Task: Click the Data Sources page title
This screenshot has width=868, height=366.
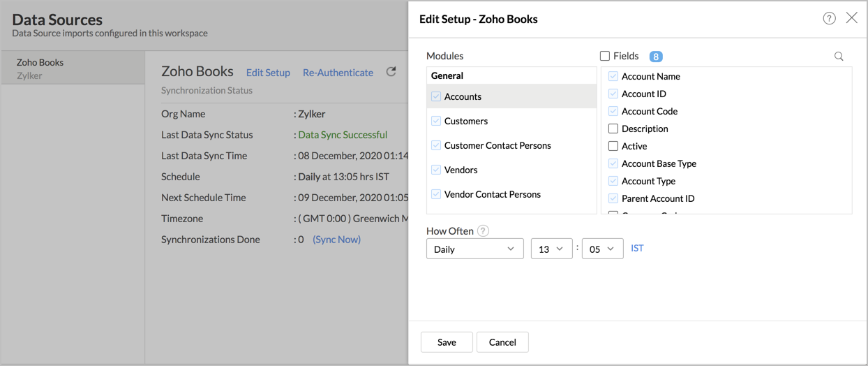Action: tap(57, 20)
